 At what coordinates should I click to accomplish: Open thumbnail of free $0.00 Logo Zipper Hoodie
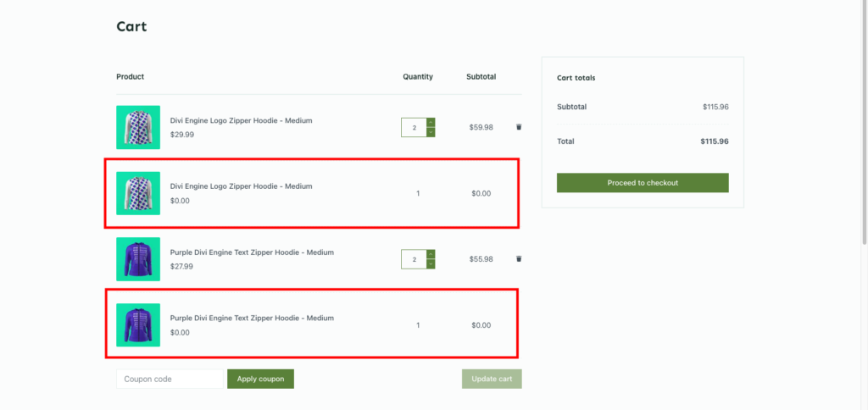pos(138,193)
